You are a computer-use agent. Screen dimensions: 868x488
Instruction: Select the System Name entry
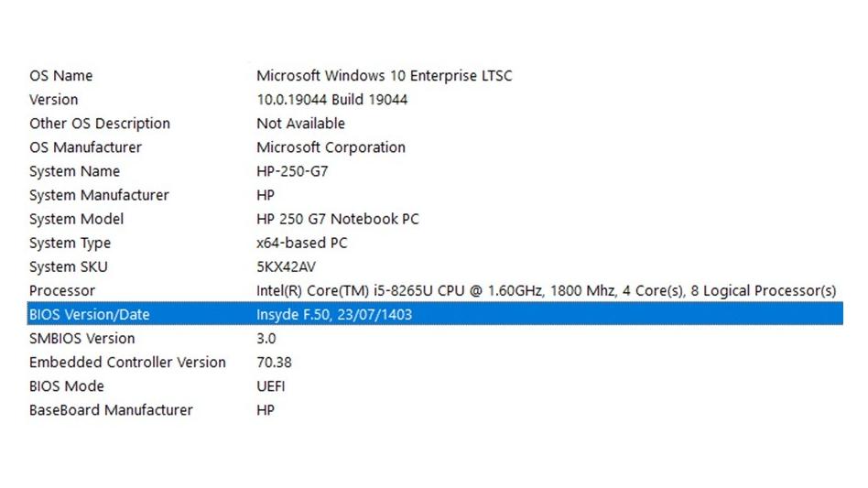pos(74,171)
